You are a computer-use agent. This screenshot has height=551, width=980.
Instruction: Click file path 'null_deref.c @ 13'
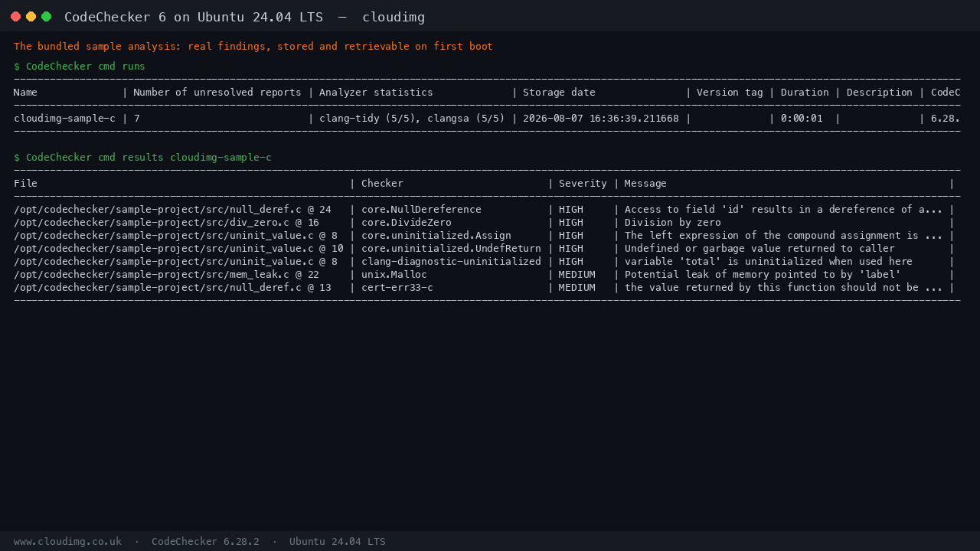tap(280, 288)
